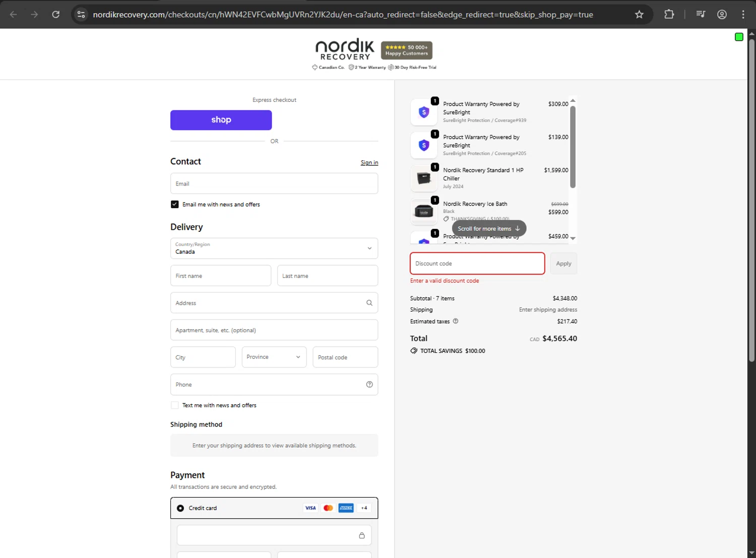Click the page vertical scrollbar

[751, 200]
